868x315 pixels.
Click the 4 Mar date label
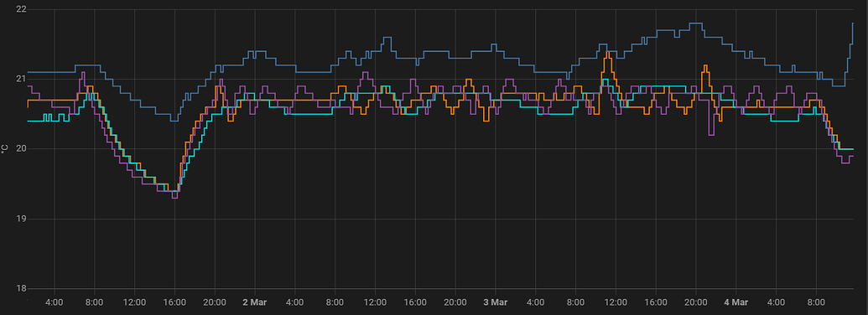pyautogui.click(x=736, y=302)
